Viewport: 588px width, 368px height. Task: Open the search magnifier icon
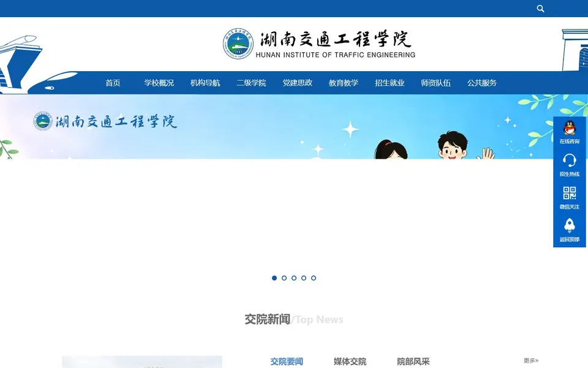[540, 8]
